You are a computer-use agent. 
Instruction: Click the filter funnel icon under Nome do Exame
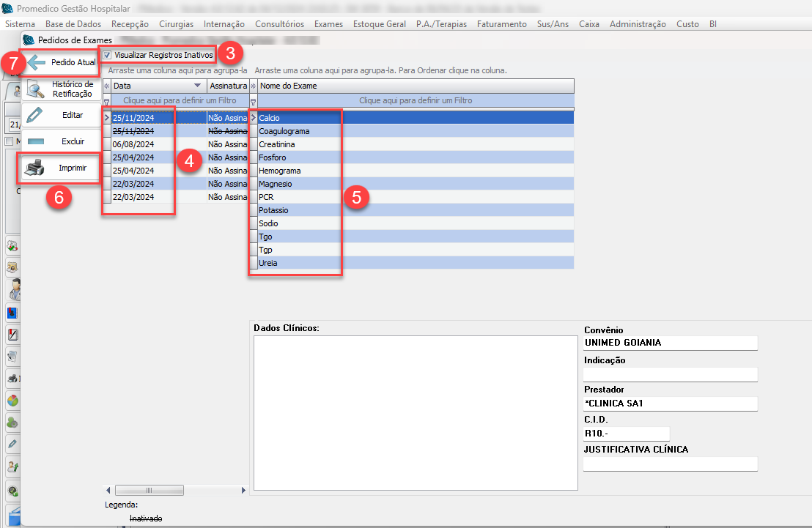click(254, 101)
